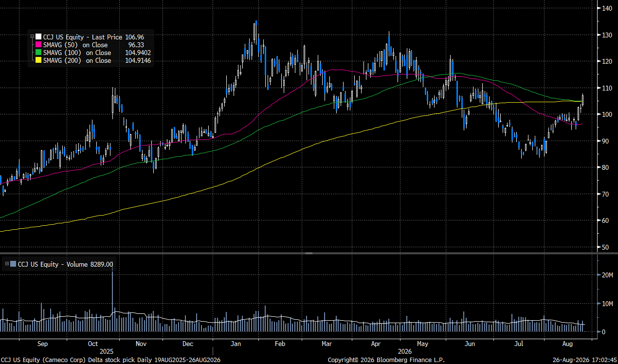Click the Bloomberg Finance L.P. copyright text
The height and width of the screenshot is (364, 618).
[x=386, y=360]
